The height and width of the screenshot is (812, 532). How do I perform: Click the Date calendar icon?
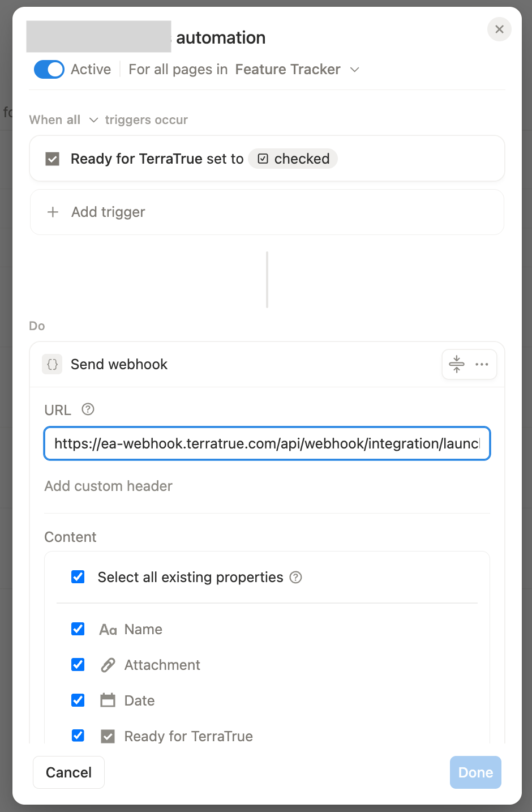[108, 700]
